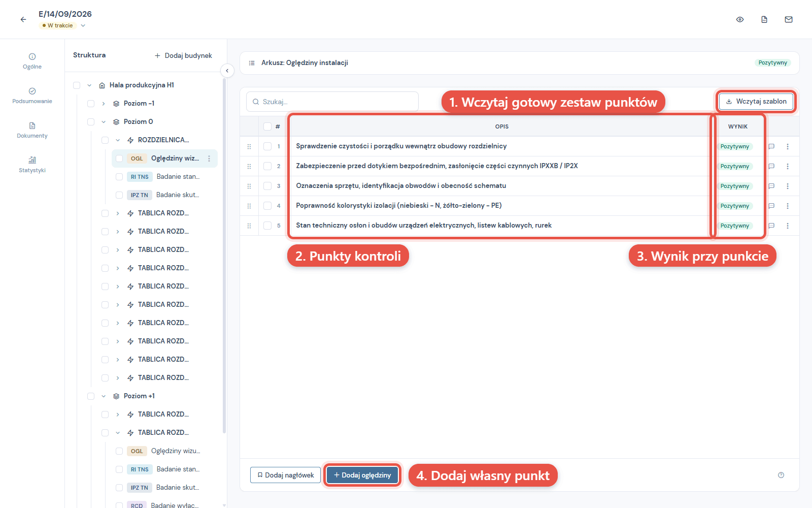Viewport: 812px width, 508px height.
Task: Change result of 'Sprawdzenie czystości' row
Action: coord(734,146)
